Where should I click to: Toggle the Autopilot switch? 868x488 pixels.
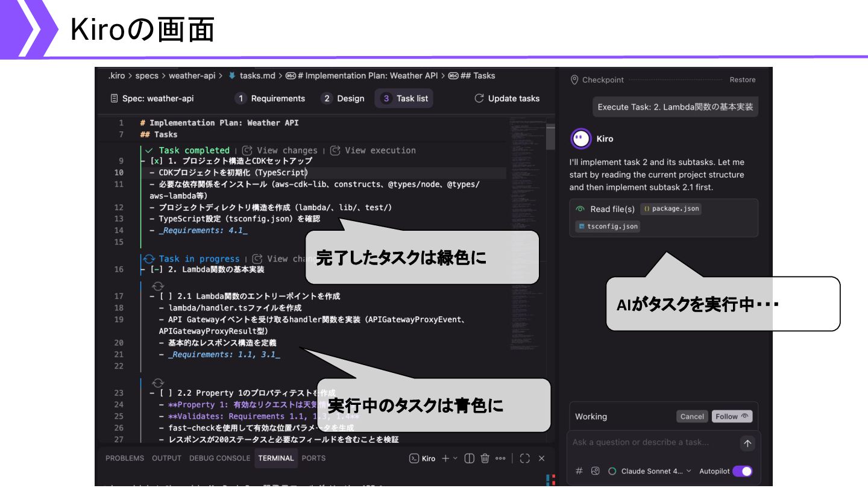pyautogui.click(x=743, y=471)
